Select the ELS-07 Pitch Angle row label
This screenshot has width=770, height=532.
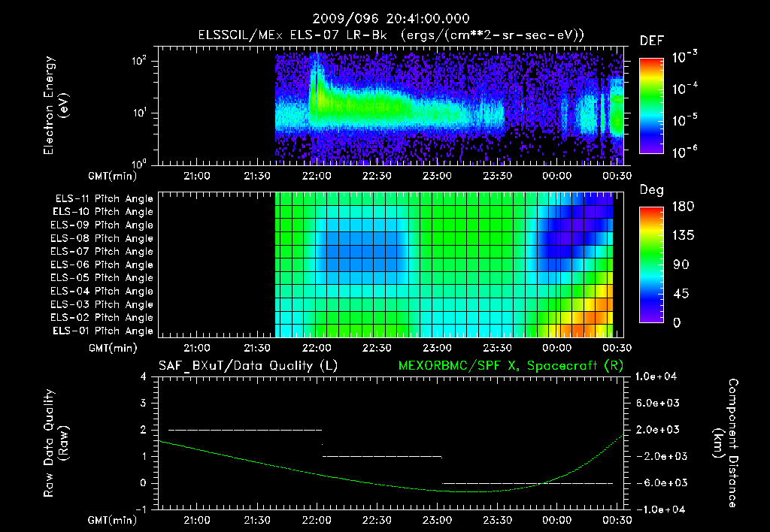pyautogui.click(x=102, y=252)
